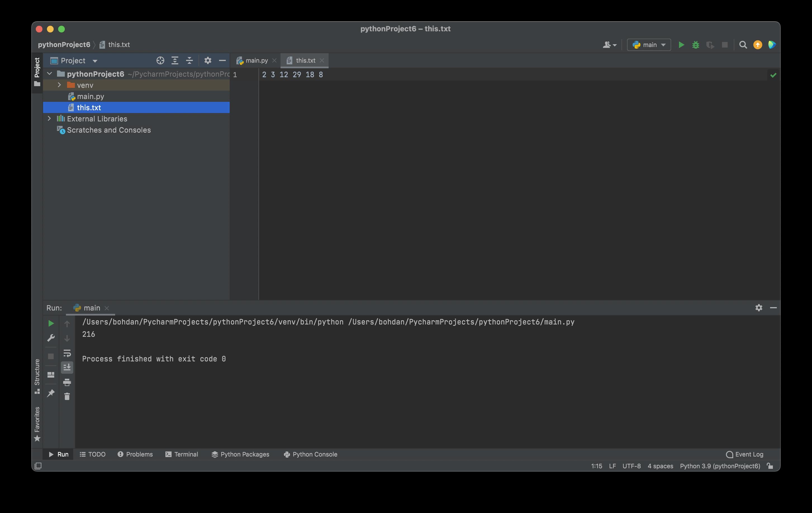Click the green Run button in top toolbar
The height and width of the screenshot is (513, 812).
681,45
